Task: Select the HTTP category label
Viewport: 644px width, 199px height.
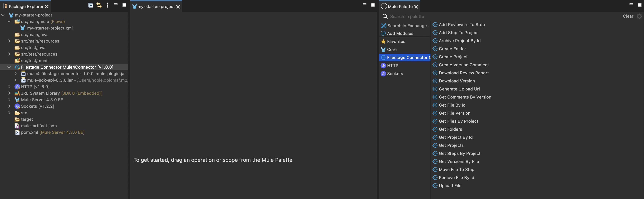Action: pyautogui.click(x=393, y=66)
